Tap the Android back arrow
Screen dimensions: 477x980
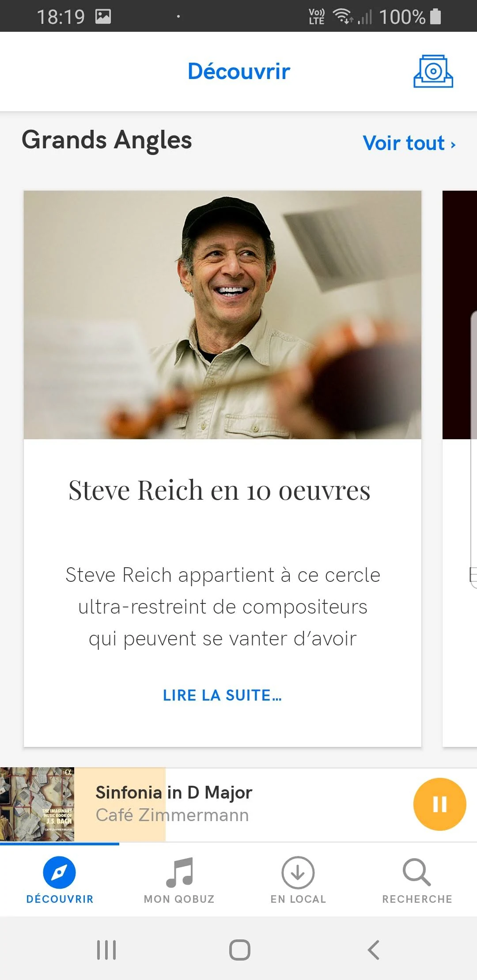[374, 950]
